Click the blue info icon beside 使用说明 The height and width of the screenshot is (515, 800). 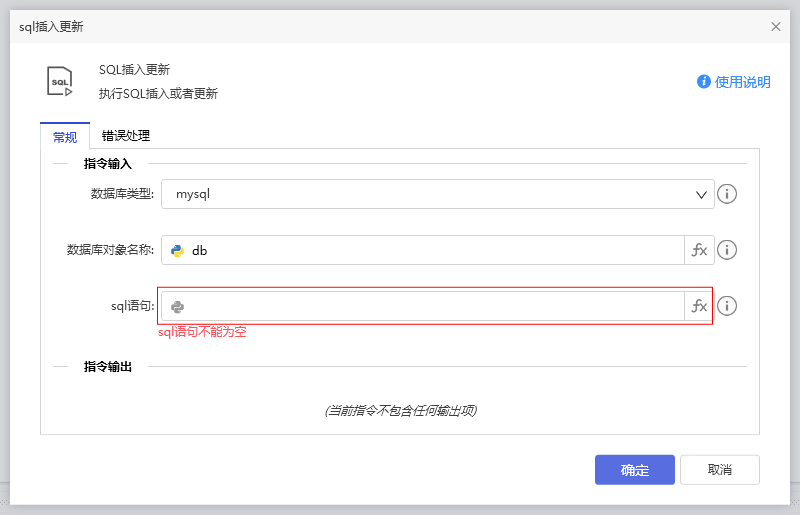click(704, 82)
